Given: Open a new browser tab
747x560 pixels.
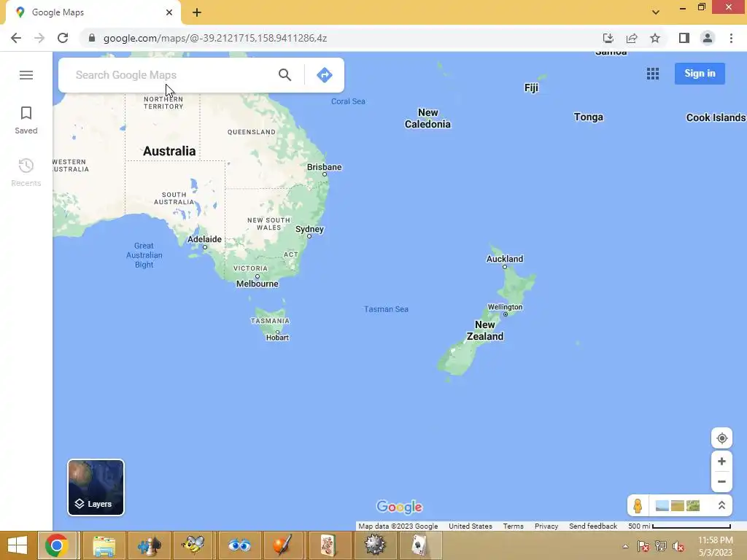Looking at the screenshot, I should (x=197, y=12).
